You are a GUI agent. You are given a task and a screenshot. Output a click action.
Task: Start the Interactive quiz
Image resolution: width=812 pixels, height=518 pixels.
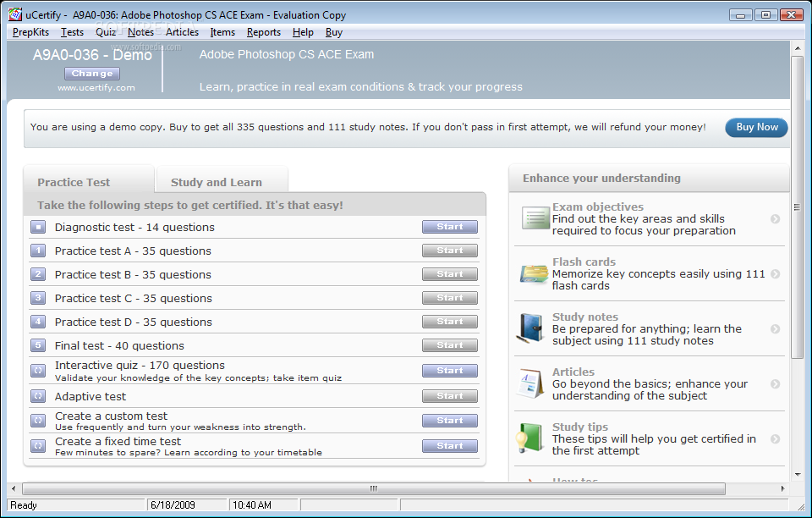pos(449,371)
